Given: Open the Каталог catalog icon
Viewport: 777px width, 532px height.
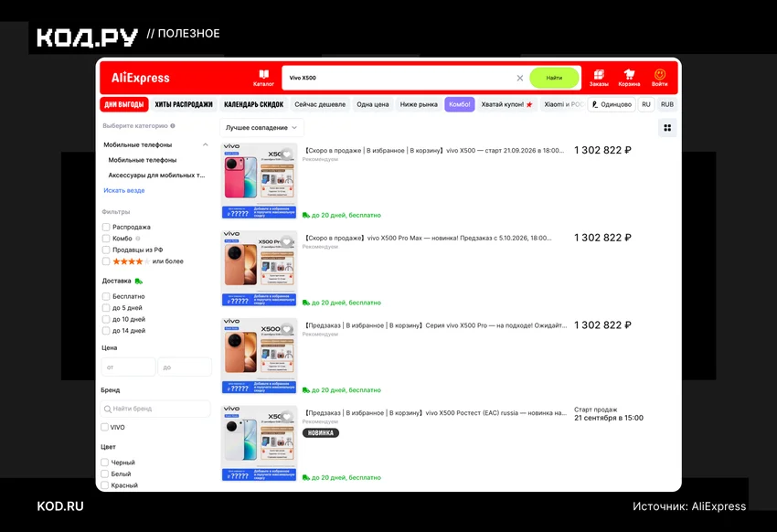Looking at the screenshot, I should tap(263, 78).
